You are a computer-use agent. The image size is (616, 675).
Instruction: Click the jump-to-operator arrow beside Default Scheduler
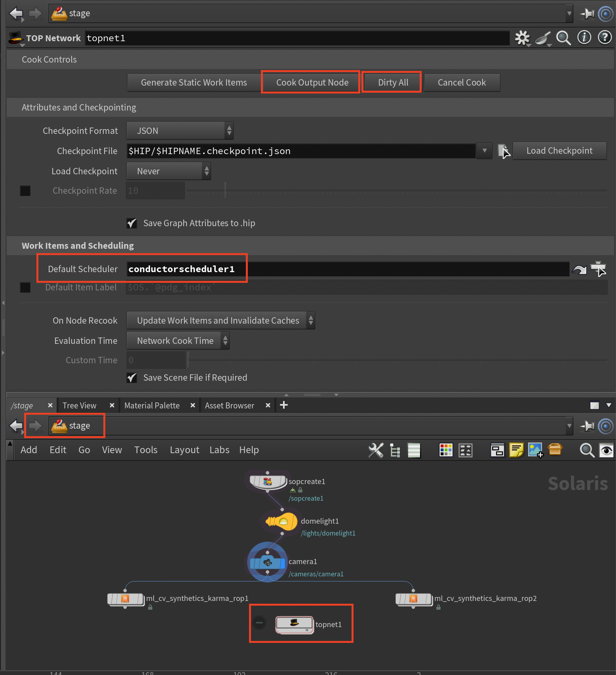[579, 269]
